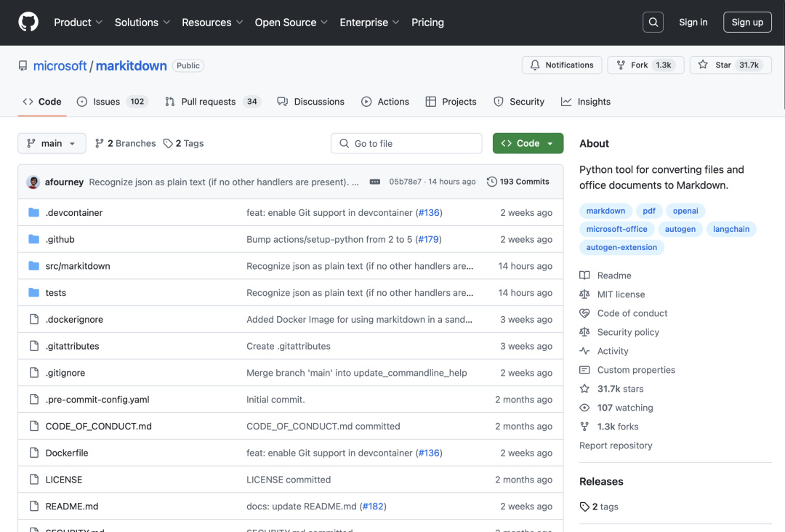
Task: Click the star icon in Star button
Action: (703, 65)
